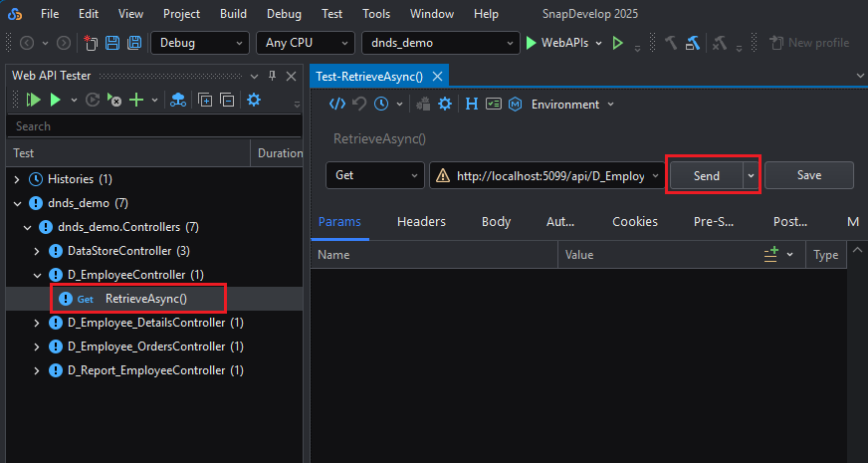
Task: Open the Debug configuration dropdown
Action: click(x=199, y=43)
